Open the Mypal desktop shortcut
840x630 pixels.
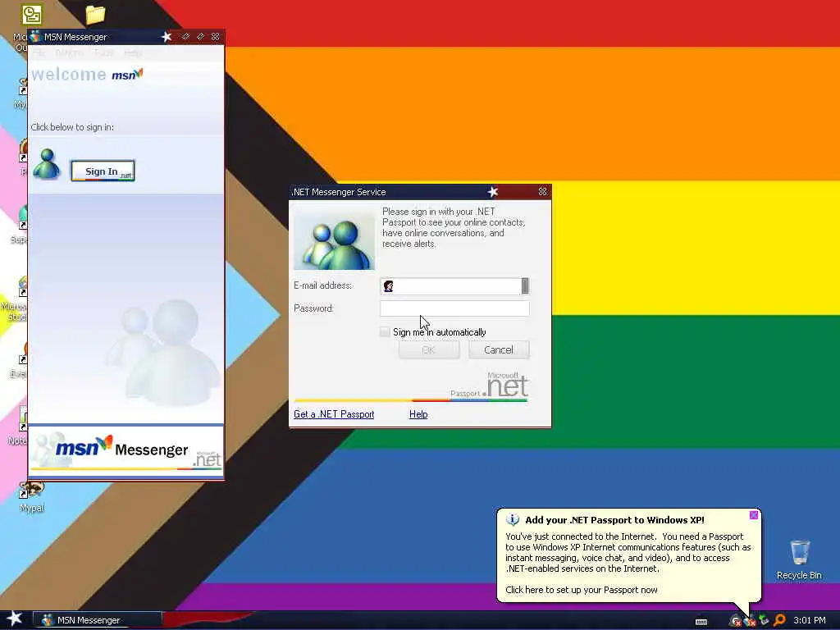click(32, 497)
